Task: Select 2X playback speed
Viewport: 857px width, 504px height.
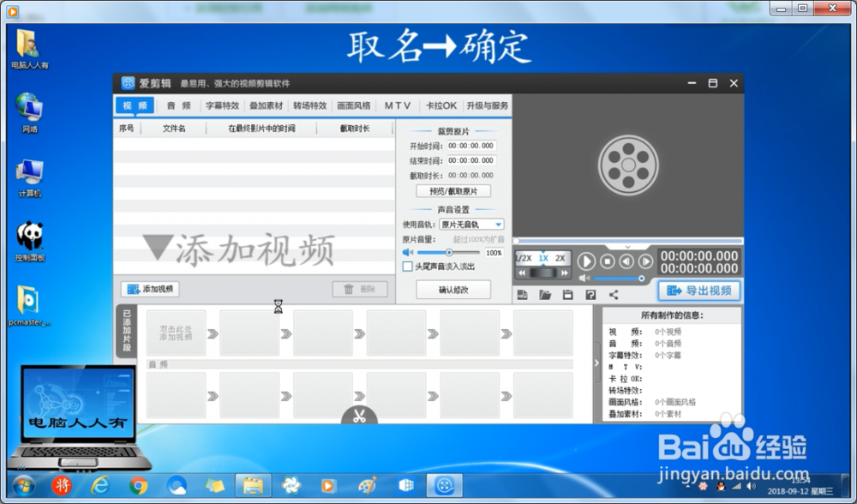Action: 560,258
